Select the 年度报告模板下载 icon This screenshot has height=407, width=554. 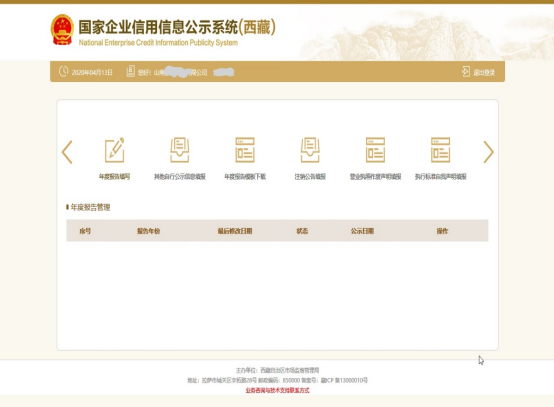[245, 150]
